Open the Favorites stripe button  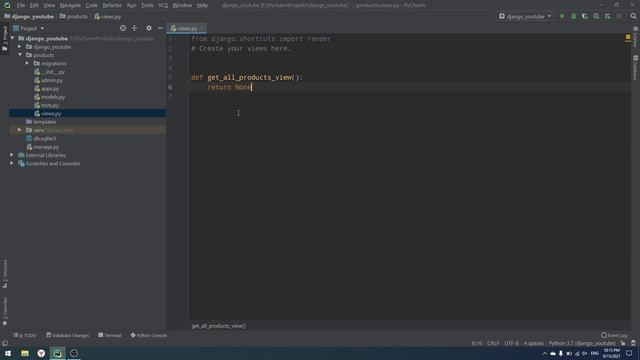(x=5, y=311)
